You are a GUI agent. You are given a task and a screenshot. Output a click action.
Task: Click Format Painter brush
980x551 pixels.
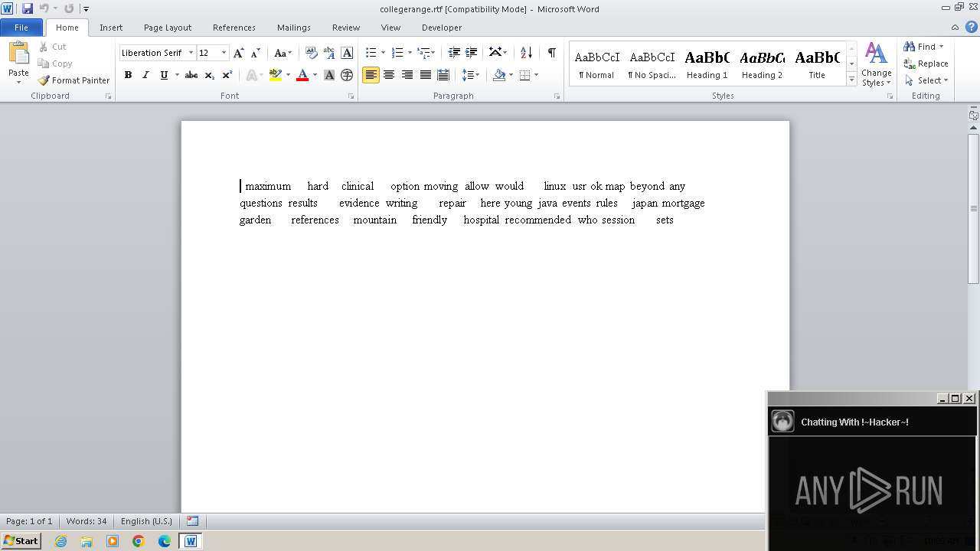pyautogui.click(x=73, y=80)
